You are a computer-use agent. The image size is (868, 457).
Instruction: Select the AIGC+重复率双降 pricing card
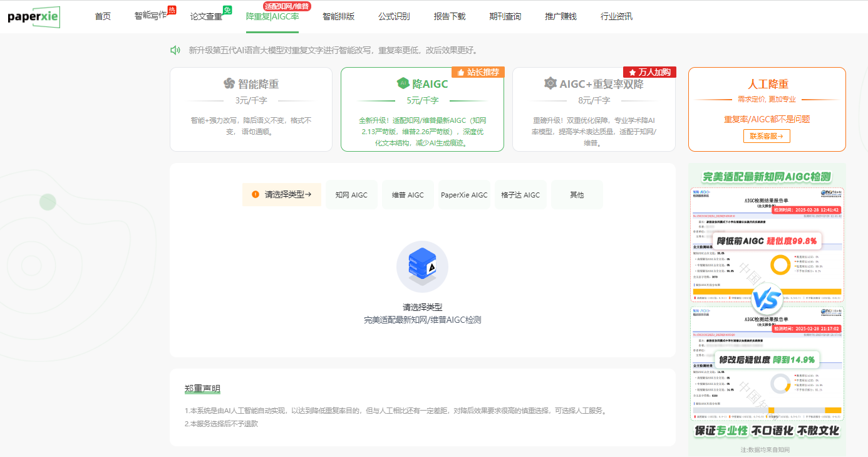(594, 110)
